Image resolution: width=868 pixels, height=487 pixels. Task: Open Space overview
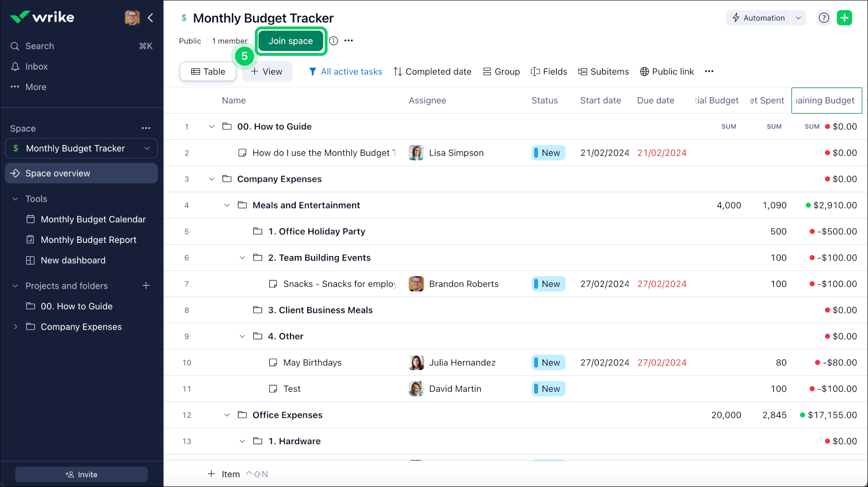pyautogui.click(x=81, y=173)
